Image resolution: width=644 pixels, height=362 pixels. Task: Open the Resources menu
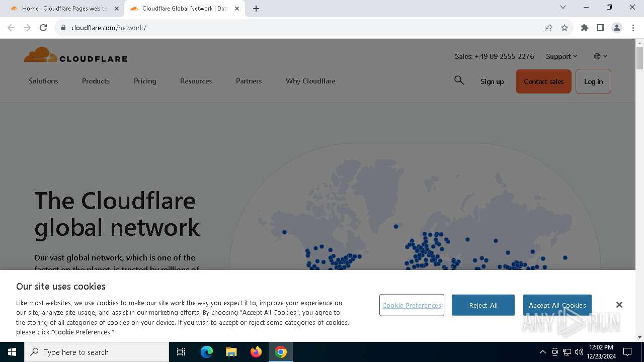(196, 81)
